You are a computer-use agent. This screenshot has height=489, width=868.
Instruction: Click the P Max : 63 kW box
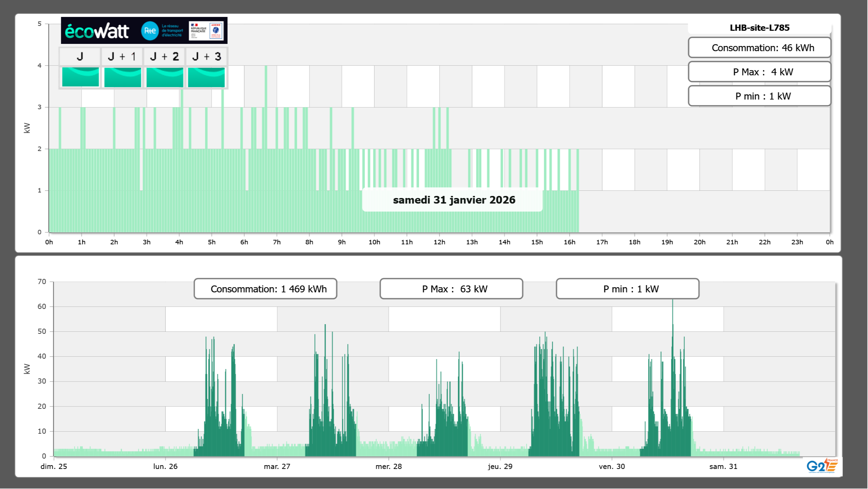(451, 289)
